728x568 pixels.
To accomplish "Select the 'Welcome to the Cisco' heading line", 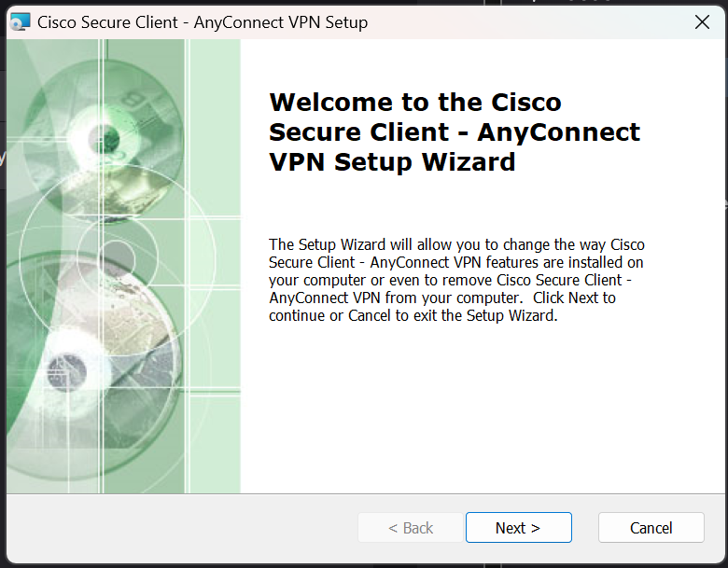I will point(415,102).
